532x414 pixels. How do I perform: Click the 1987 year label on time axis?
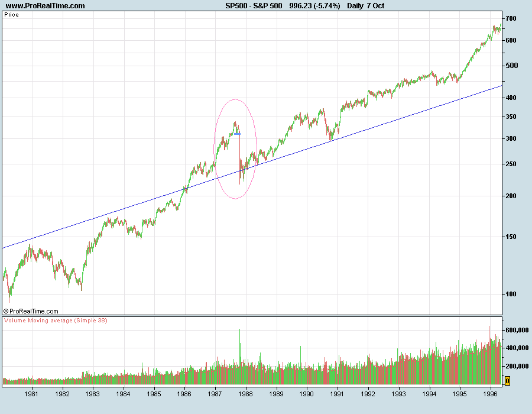coord(215,394)
